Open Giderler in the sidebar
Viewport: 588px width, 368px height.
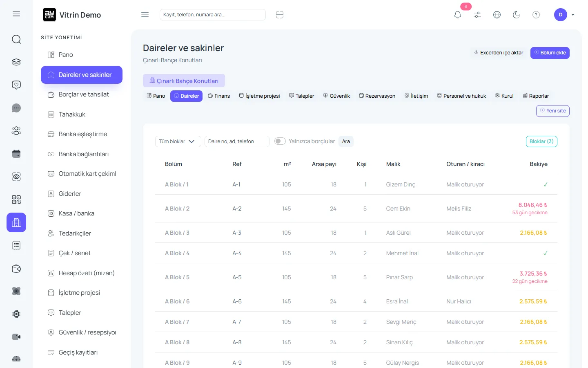[x=82, y=194]
